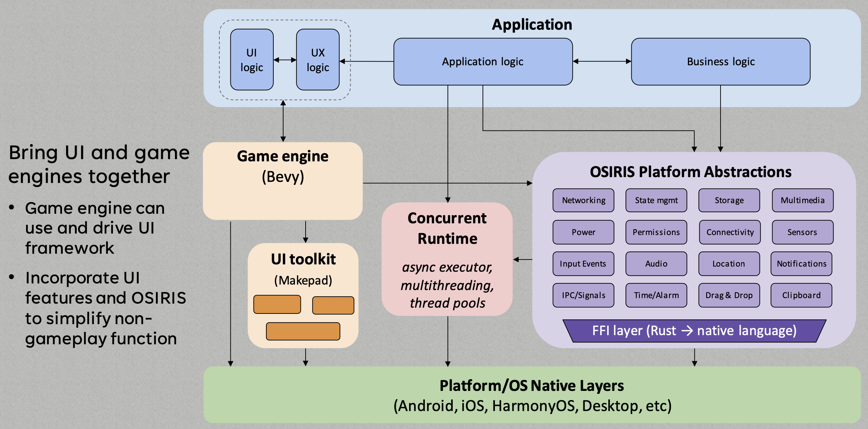Screen dimensions: 868x429
Task: Select the UX logic block
Action: (318, 60)
